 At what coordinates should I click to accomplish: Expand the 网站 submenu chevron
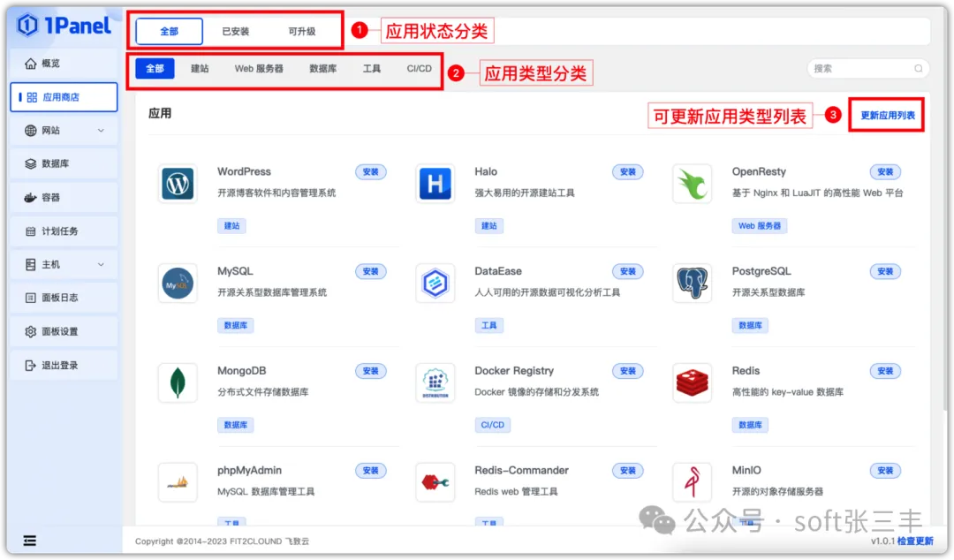point(101,130)
